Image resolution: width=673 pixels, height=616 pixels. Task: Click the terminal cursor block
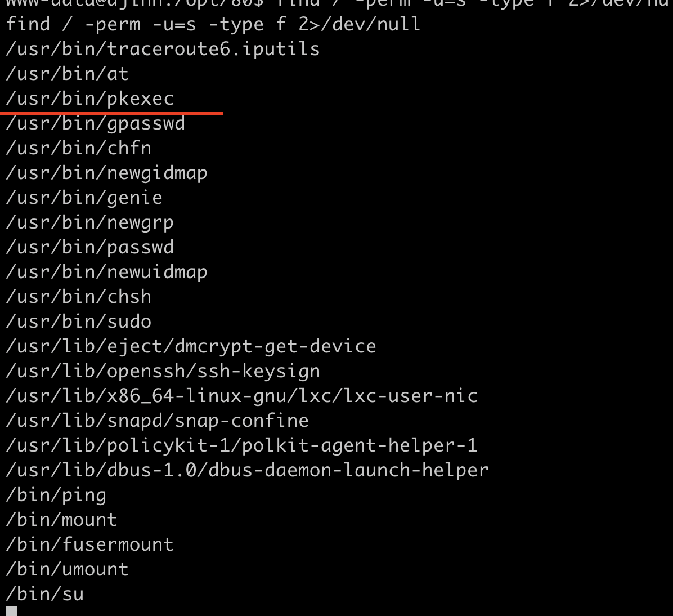(11, 611)
